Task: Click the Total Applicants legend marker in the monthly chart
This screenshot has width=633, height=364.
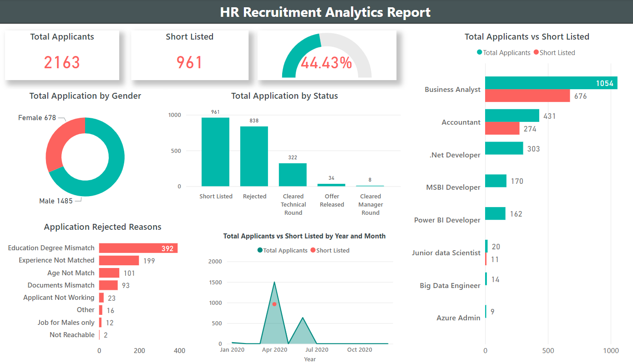Action: (x=260, y=250)
